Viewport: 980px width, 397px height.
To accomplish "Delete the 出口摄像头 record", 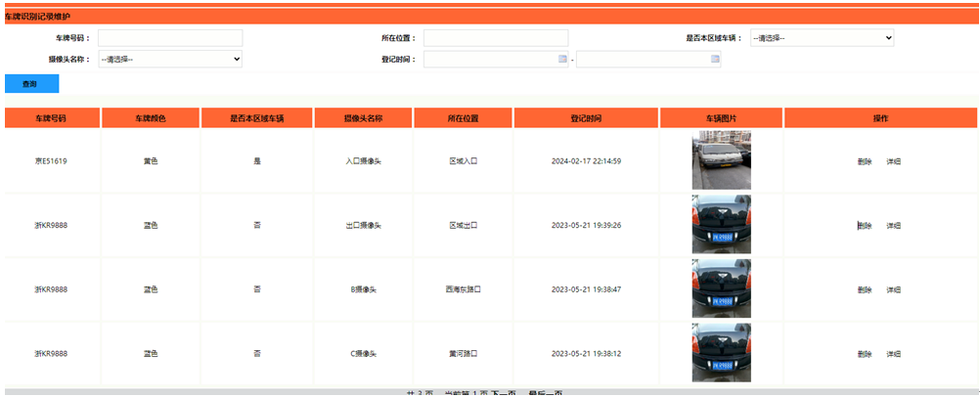I will coord(865,226).
